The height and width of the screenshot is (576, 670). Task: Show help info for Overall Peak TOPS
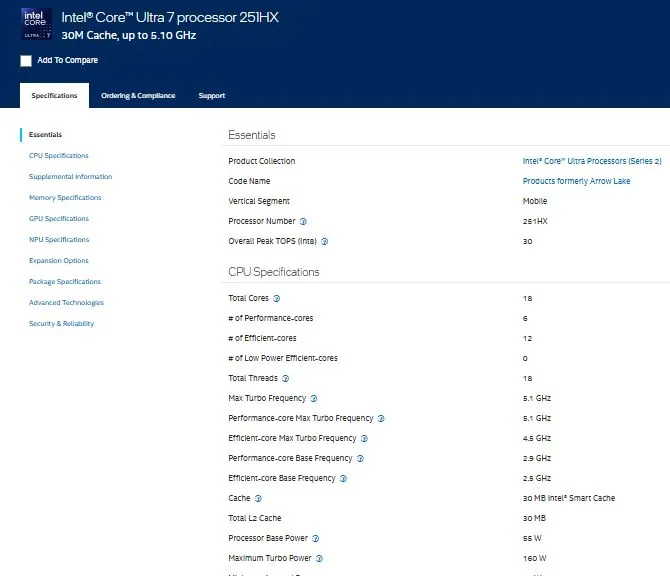click(324, 241)
